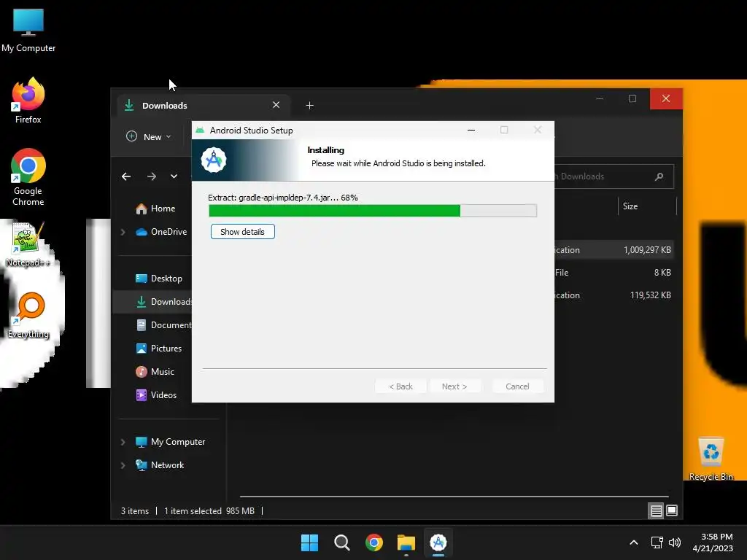Expand the OneDrive tree node
747x560 pixels.
click(x=123, y=232)
